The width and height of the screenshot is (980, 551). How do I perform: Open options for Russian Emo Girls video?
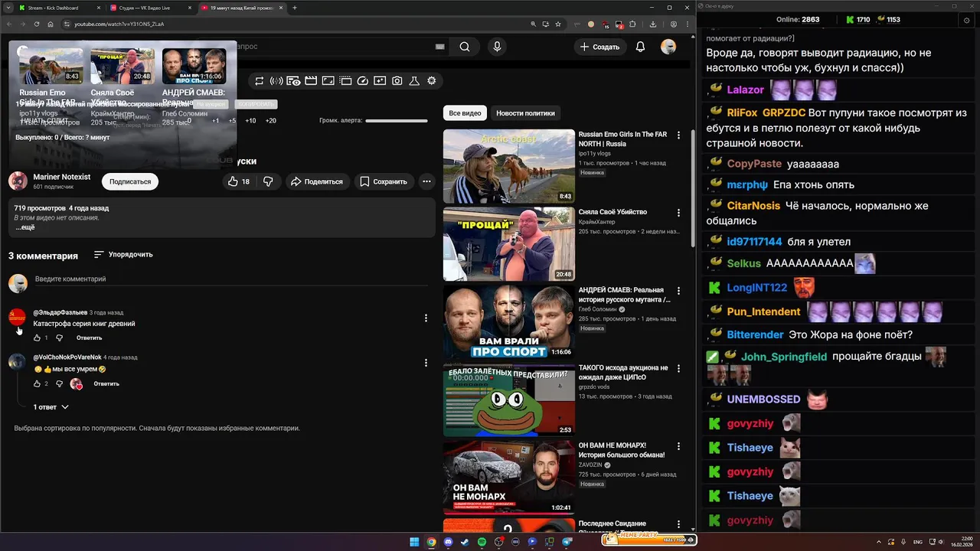(x=678, y=135)
